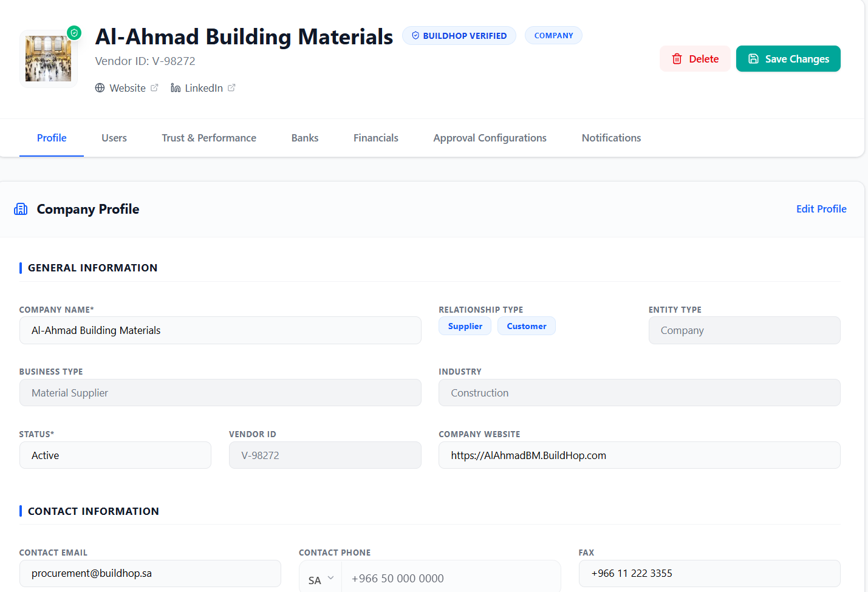The height and width of the screenshot is (592, 868).
Task: Click the Vendor ID field V-98272
Action: click(325, 455)
